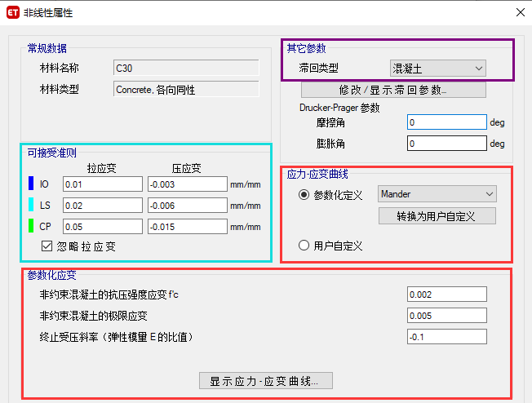The image size is (532, 403).
Task: Click the 摩擦角 input field
Action: pyautogui.click(x=447, y=122)
